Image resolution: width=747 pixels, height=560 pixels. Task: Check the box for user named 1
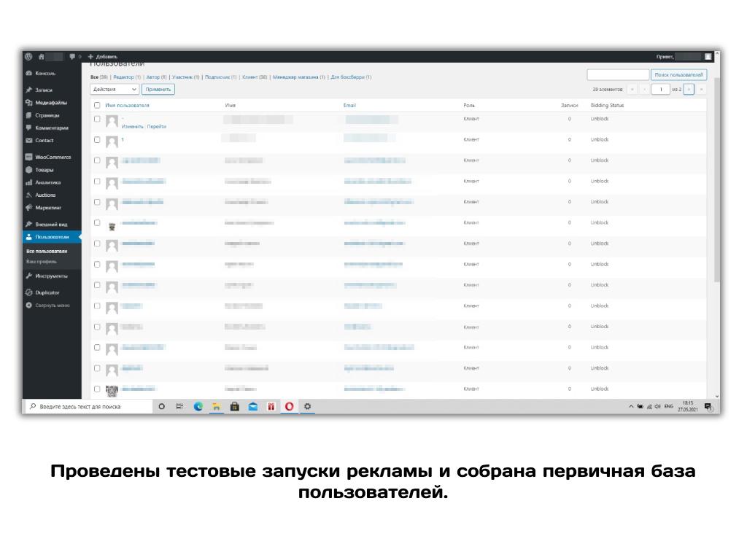[98, 139]
